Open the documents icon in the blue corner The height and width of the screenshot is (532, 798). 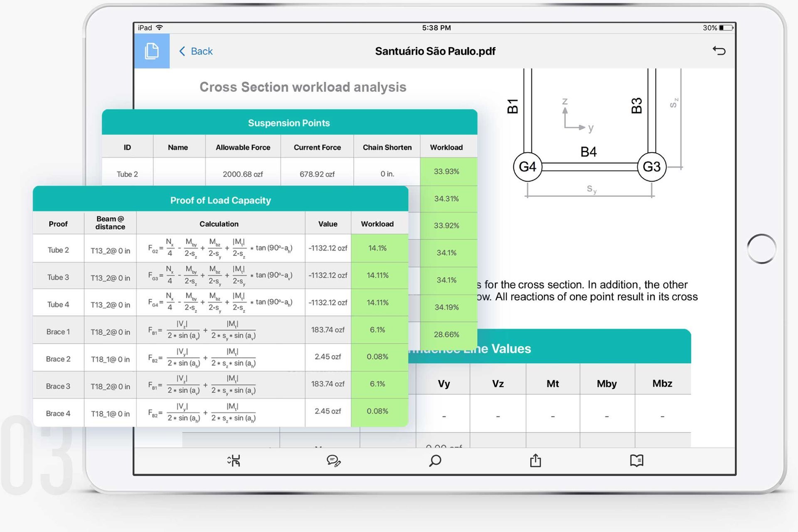pyautogui.click(x=152, y=51)
